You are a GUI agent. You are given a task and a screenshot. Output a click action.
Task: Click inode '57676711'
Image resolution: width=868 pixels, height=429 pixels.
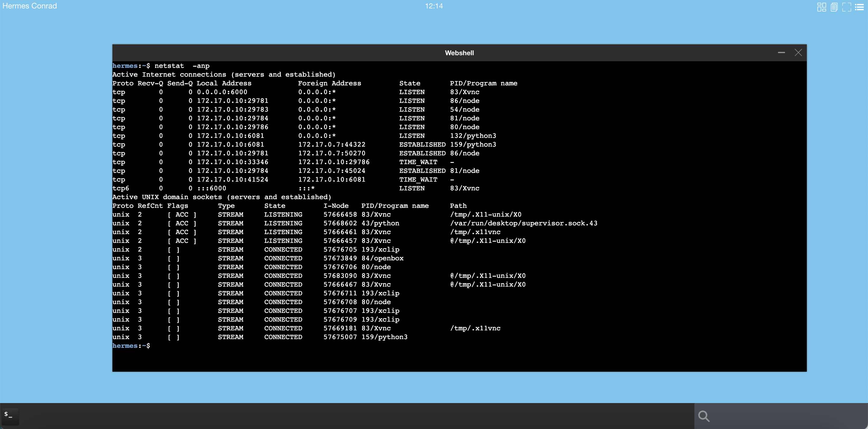[340, 294]
